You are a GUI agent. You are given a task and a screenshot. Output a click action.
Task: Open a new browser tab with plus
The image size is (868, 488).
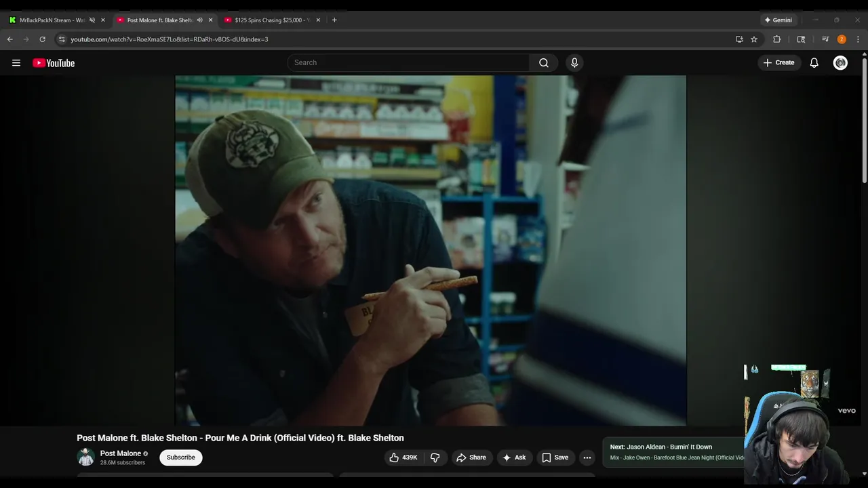click(334, 20)
